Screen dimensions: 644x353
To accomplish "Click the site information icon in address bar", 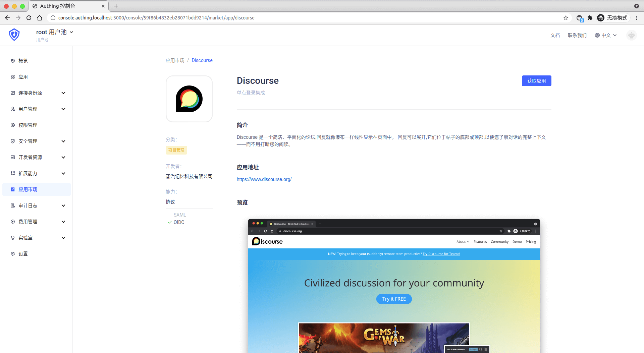I will (x=53, y=18).
